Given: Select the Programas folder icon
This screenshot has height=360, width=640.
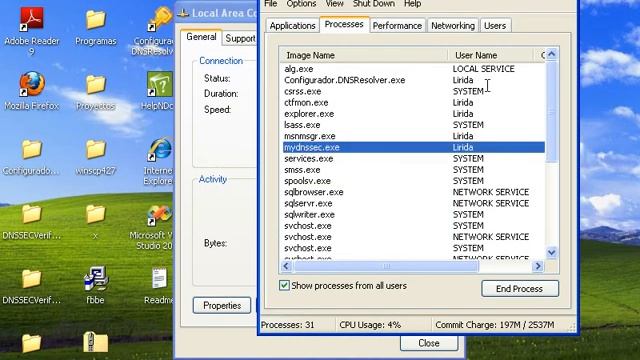Looking at the screenshot, I should point(96,20).
